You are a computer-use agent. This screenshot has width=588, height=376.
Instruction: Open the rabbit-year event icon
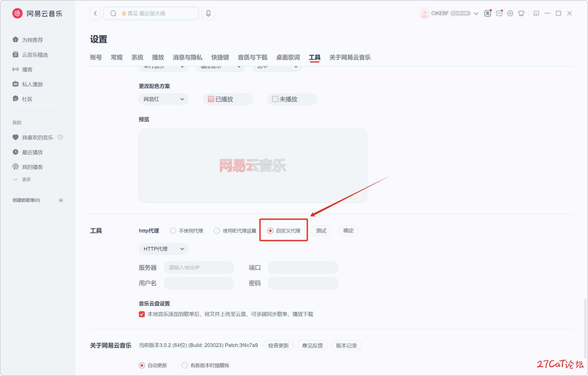click(x=488, y=13)
